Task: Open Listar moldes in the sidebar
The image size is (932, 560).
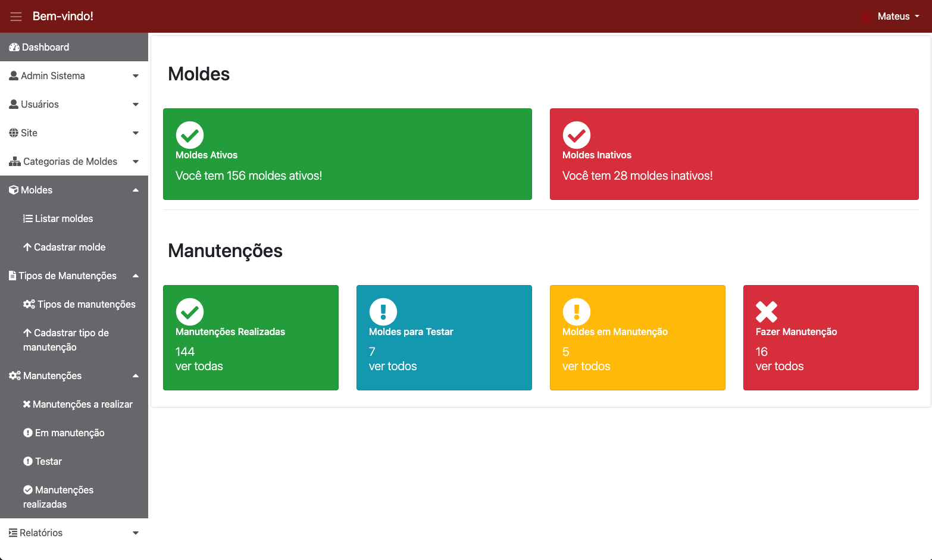Action: point(64,218)
